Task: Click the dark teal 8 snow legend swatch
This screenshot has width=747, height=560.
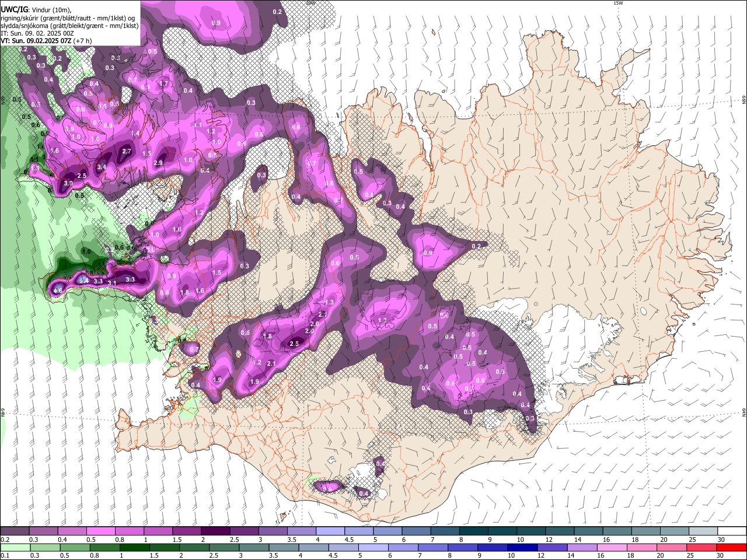Action: [x=473, y=531]
